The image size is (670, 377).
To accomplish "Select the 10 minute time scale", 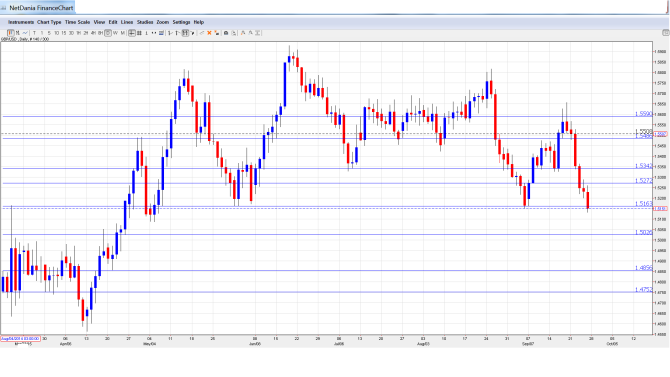I will tap(56, 33).
